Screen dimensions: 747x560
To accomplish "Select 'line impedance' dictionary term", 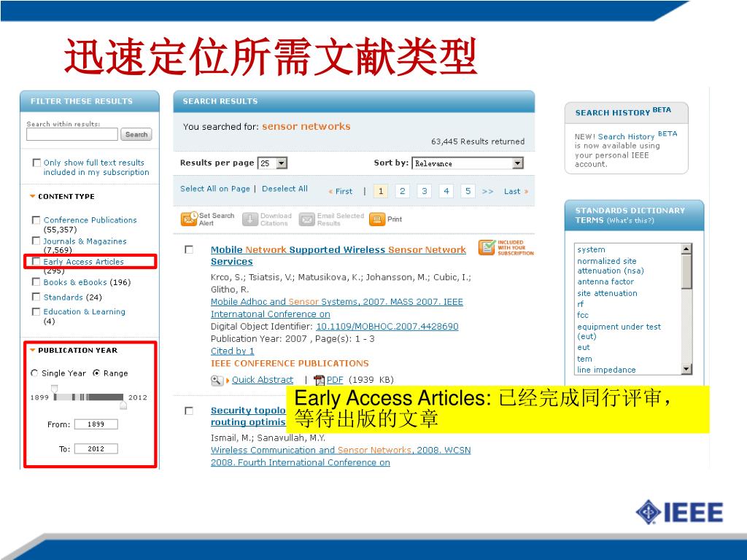I will [x=606, y=370].
